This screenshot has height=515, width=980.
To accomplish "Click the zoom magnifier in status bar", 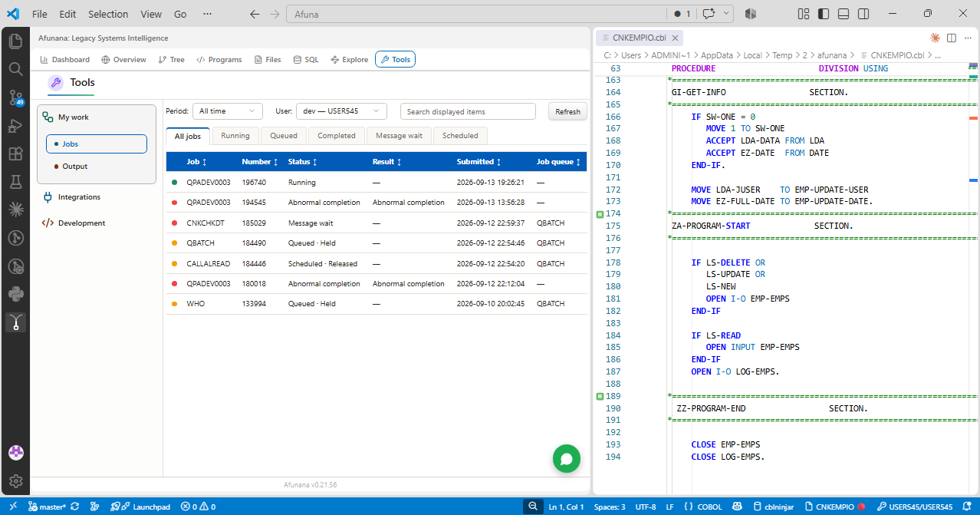I will click(532, 507).
